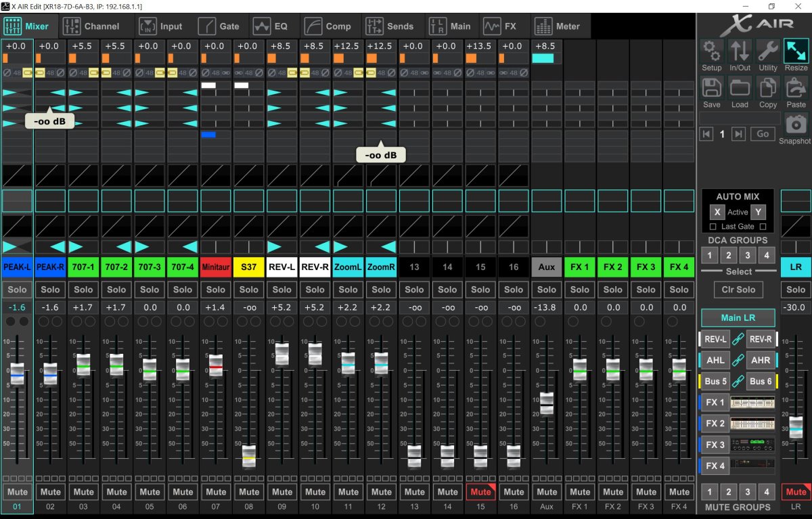Click the snapshot name input field
Viewport: 812px width, 519px height.
click(x=738, y=117)
